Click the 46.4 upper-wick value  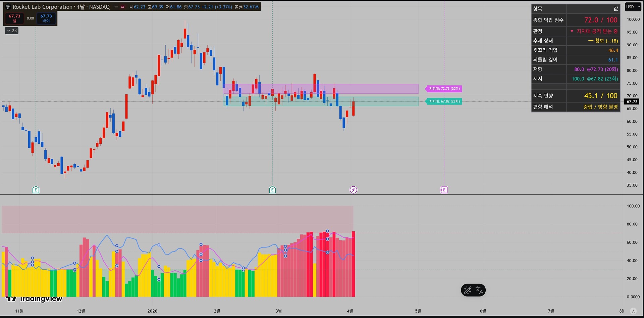coord(613,50)
